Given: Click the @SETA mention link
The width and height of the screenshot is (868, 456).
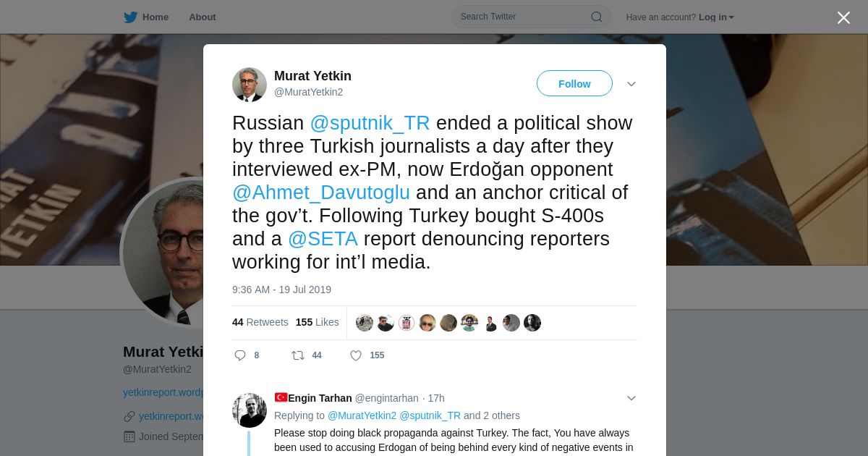Looking at the screenshot, I should click(323, 239).
